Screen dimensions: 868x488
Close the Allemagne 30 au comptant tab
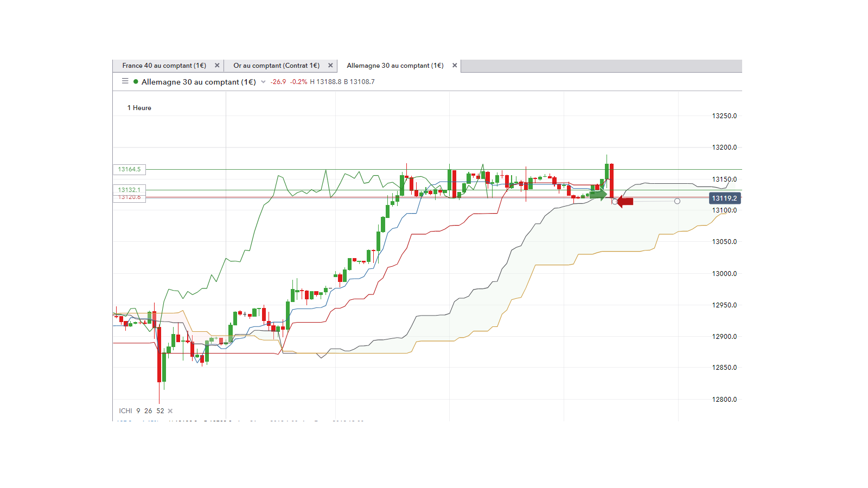point(455,66)
